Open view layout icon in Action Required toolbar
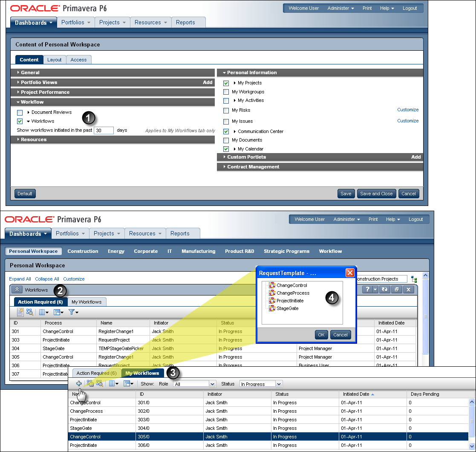 (x=58, y=312)
